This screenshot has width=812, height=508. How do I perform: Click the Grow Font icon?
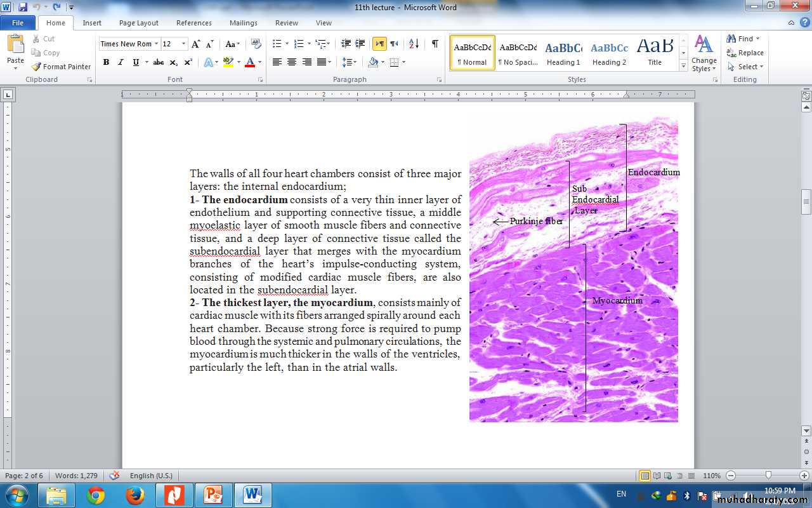point(196,44)
